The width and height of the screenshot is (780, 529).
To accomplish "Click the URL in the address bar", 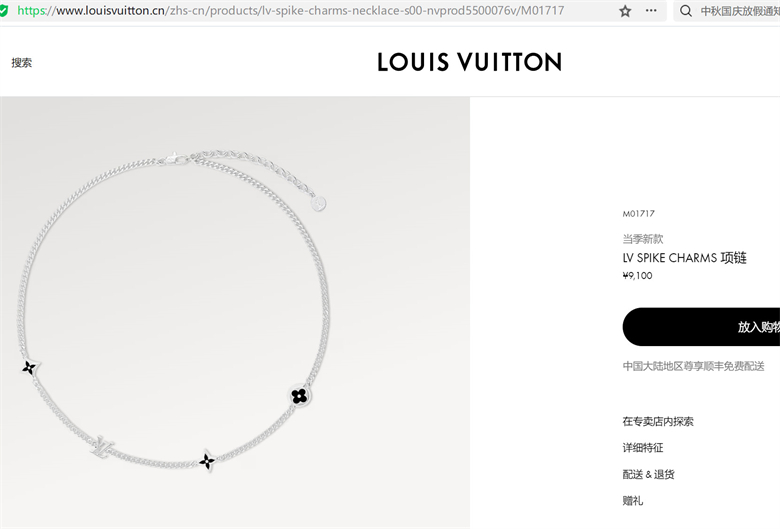I will pyautogui.click(x=291, y=10).
